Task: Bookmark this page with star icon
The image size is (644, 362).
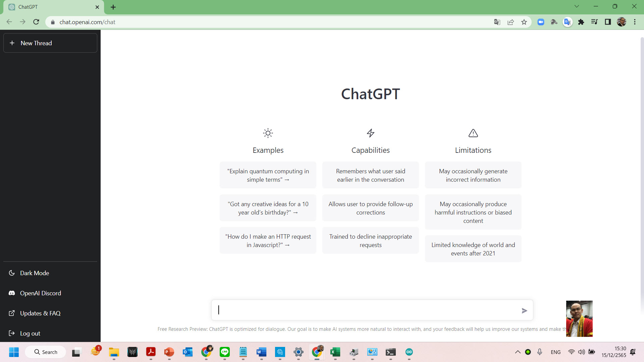Action: (x=524, y=22)
